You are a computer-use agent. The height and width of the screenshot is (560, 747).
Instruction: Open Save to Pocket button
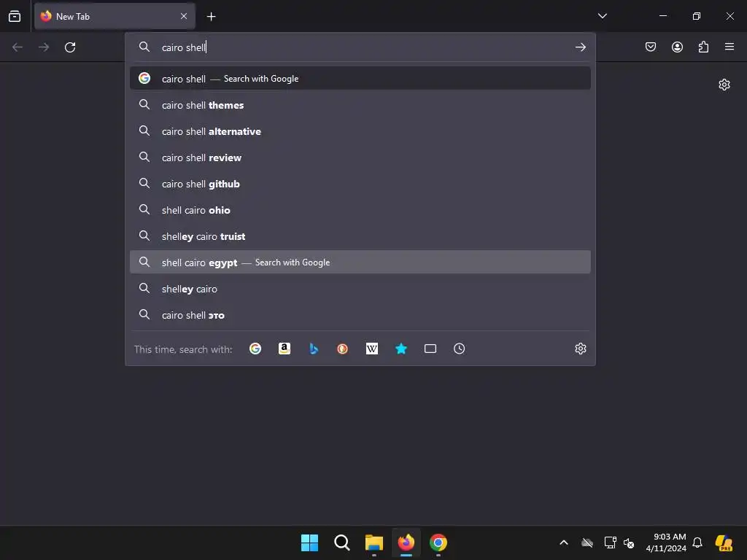pos(651,47)
